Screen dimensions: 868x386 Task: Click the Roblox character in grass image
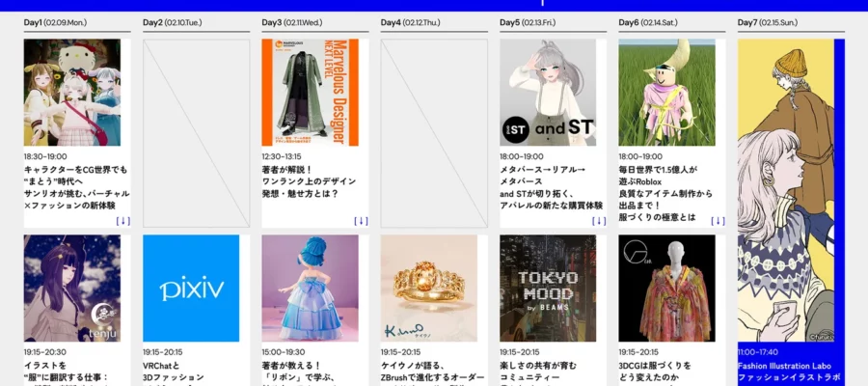666,92
